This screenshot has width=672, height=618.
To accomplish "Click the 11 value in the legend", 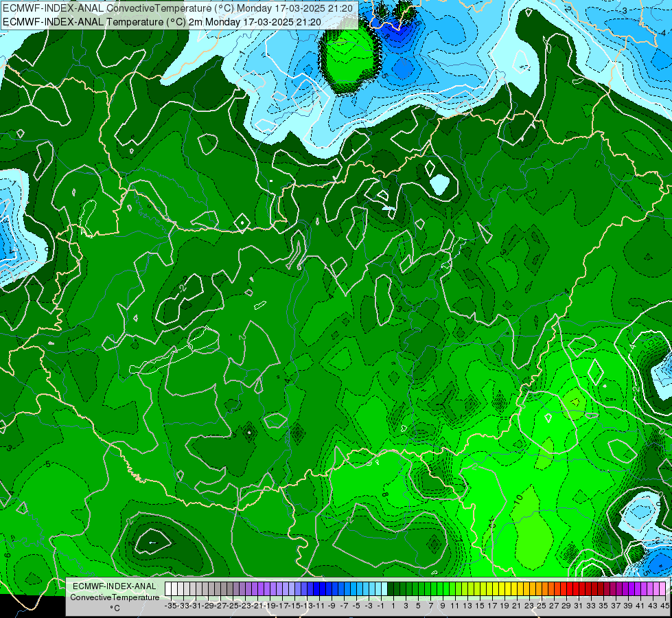I will pos(454,606).
